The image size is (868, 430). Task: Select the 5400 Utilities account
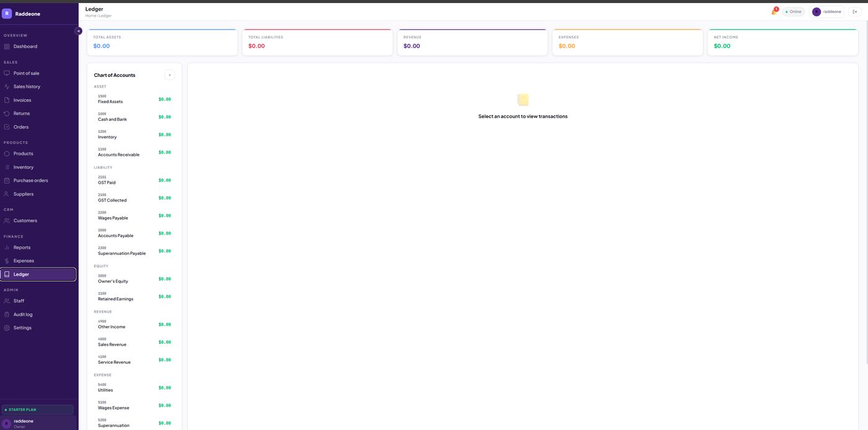pos(135,388)
